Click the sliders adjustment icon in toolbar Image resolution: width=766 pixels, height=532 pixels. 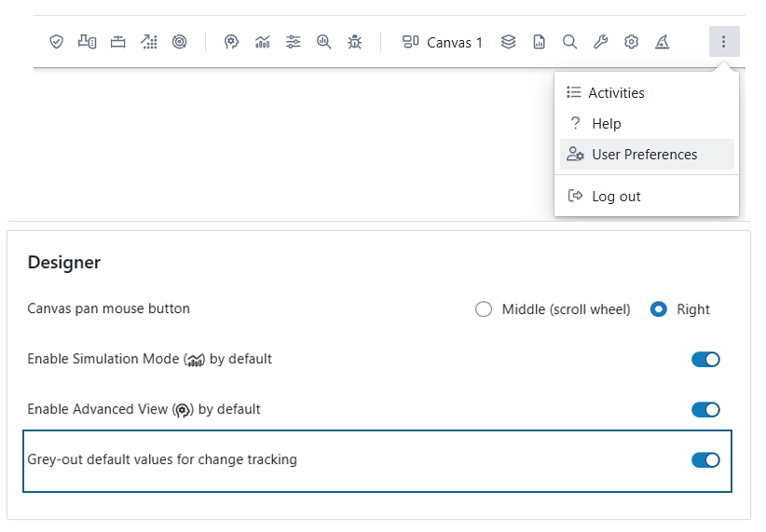click(294, 42)
